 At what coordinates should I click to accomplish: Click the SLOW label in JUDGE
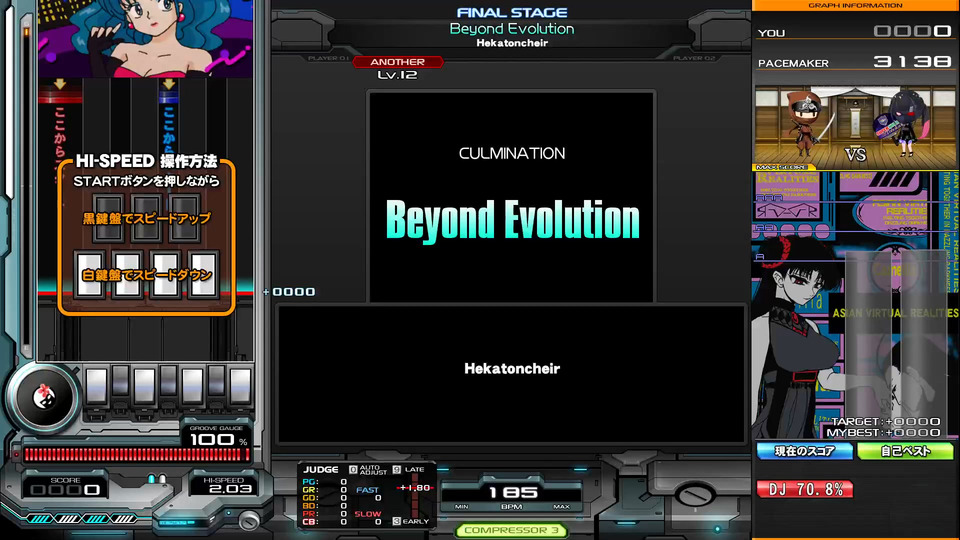(x=367, y=514)
